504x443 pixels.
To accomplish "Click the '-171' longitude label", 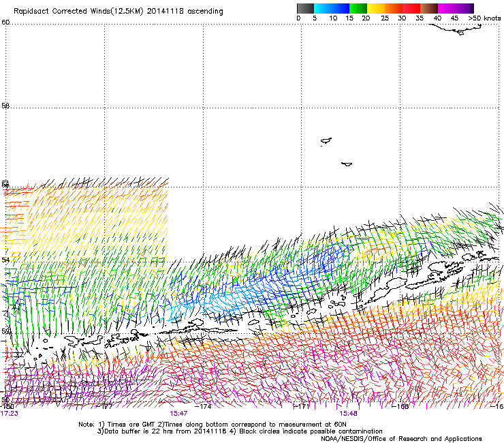I will (x=302, y=406).
